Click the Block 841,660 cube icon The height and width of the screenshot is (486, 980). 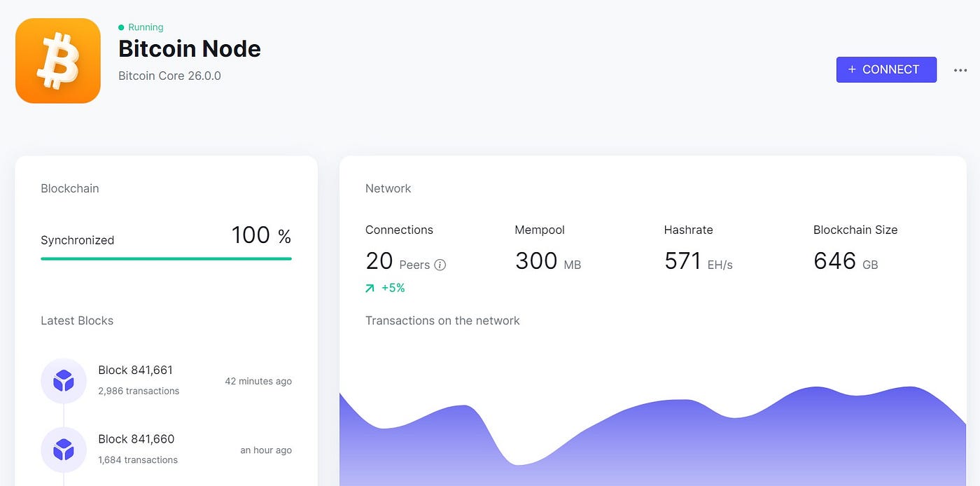pos(64,450)
